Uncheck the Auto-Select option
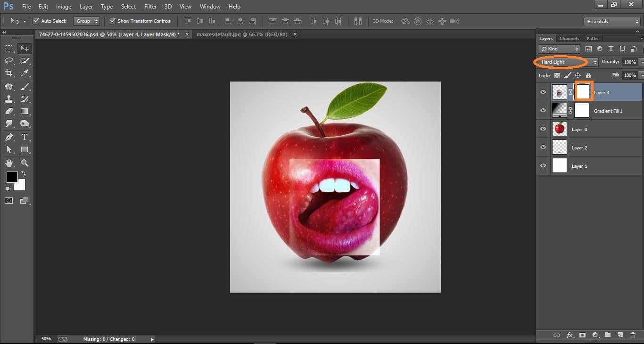644x344 pixels. 36,21
